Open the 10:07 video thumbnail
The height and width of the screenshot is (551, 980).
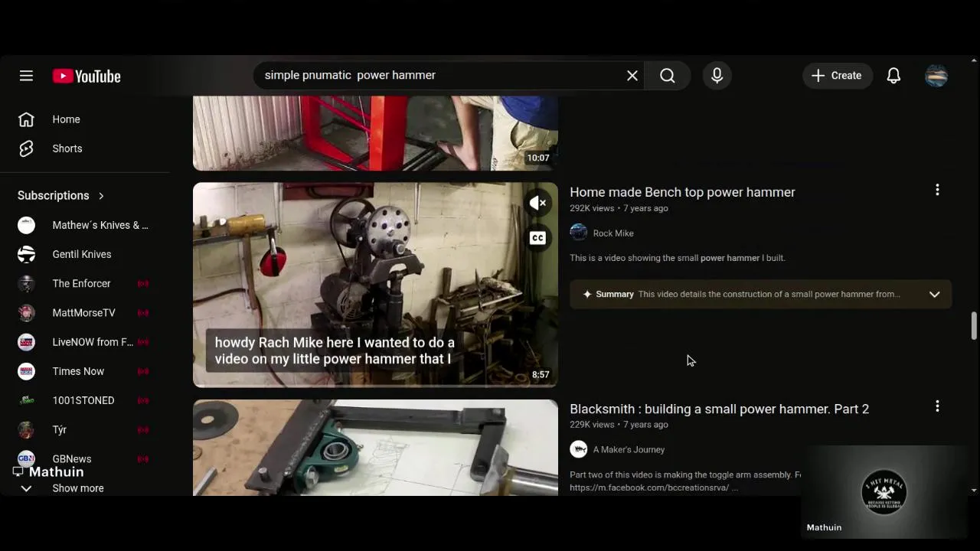375,133
